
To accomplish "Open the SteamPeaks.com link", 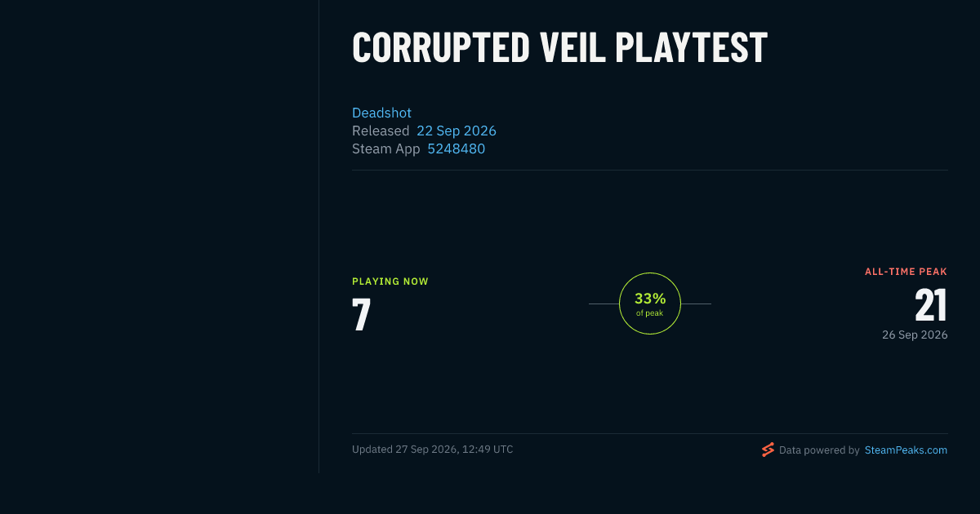I will pyautogui.click(x=906, y=450).
